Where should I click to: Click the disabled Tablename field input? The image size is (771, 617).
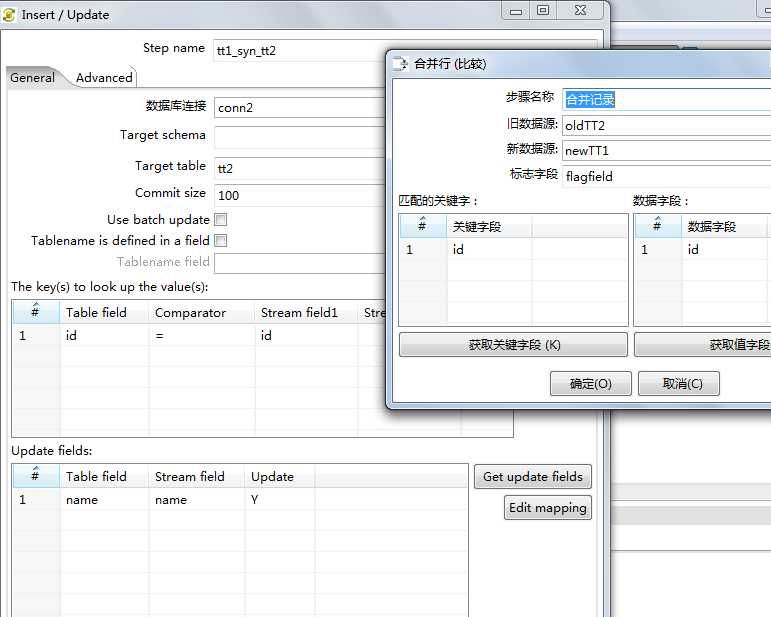tap(300, 263)
